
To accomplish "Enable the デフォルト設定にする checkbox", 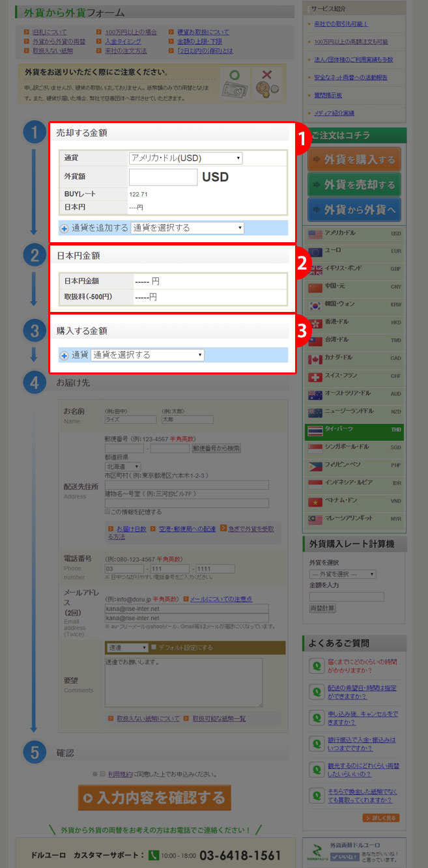I will (x=154, y=648).
